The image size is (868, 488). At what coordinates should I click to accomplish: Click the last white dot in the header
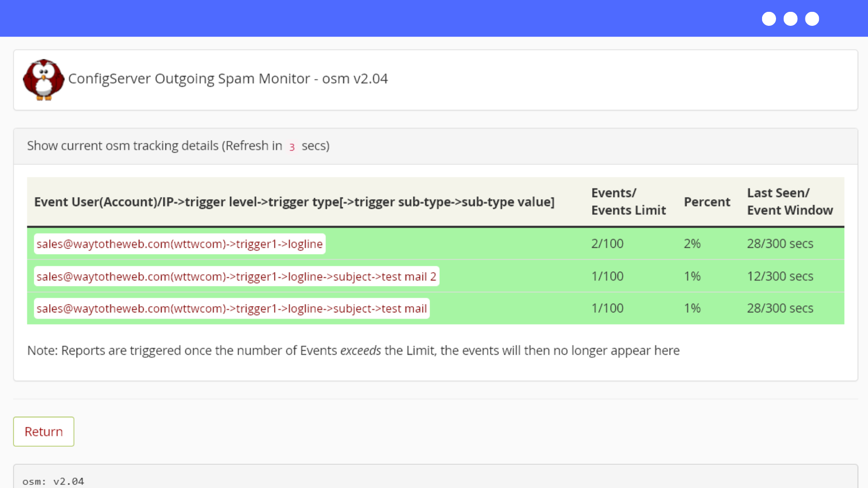point(812,19)
